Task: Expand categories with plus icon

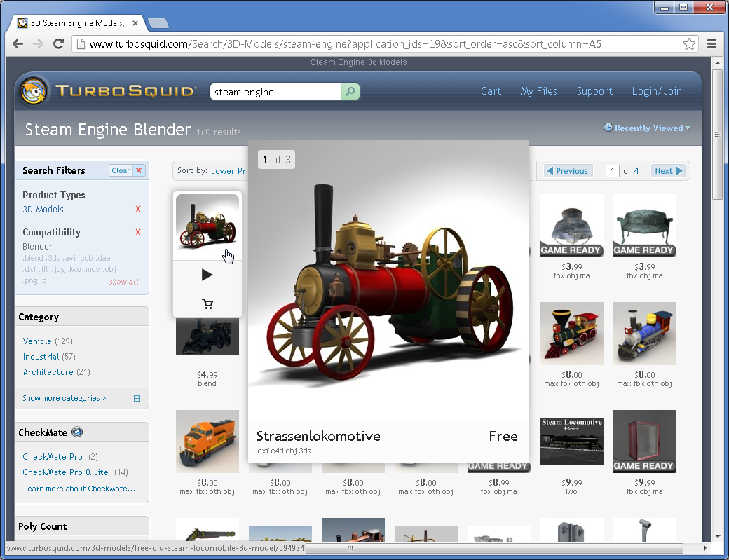Action: point(137,398)
